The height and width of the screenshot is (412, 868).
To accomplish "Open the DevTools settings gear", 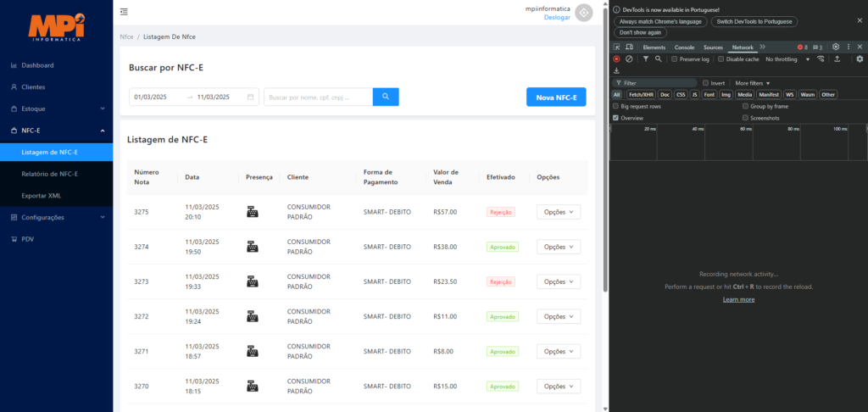I will (836, 47).
